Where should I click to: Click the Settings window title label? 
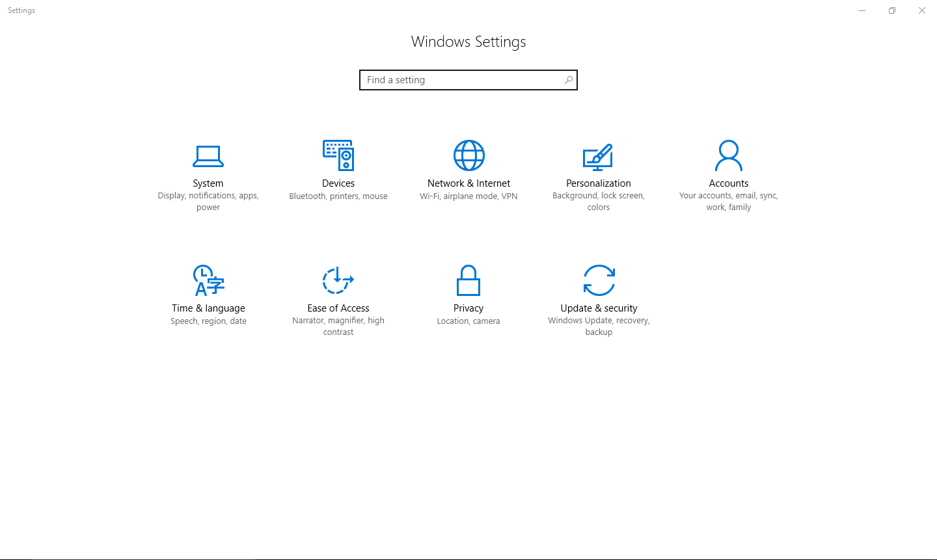21,10
